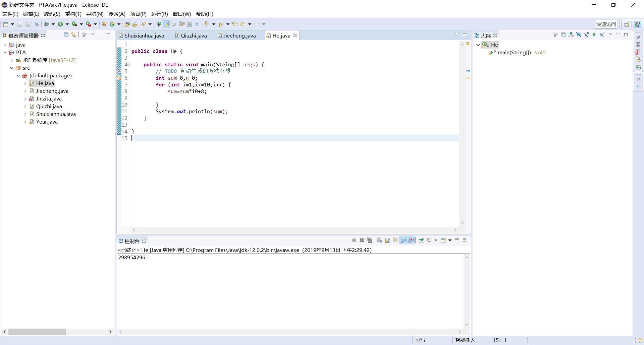Select Year.java in Package Explorer
Screen dimensions: 644x345
[47, 122]
